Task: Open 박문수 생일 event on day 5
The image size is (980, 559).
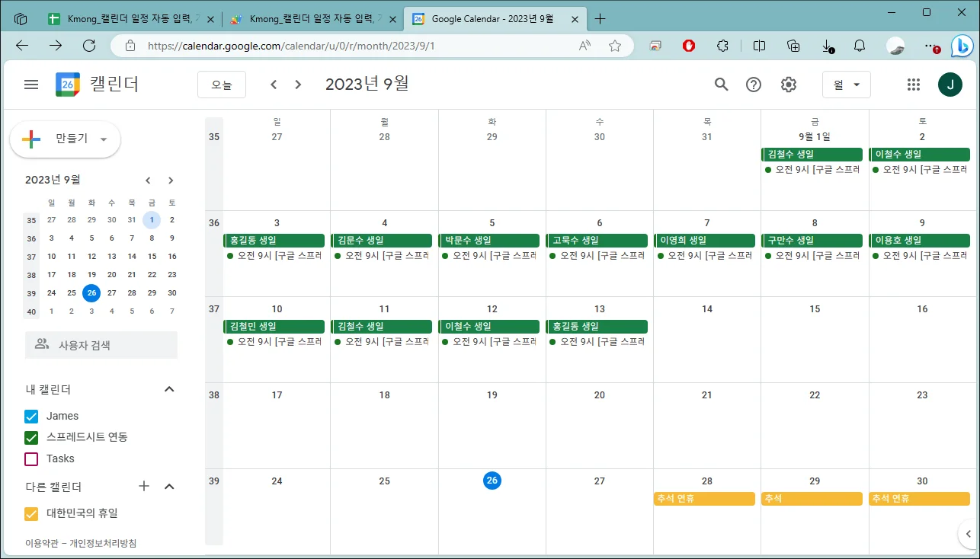Action: click(489, 240)
